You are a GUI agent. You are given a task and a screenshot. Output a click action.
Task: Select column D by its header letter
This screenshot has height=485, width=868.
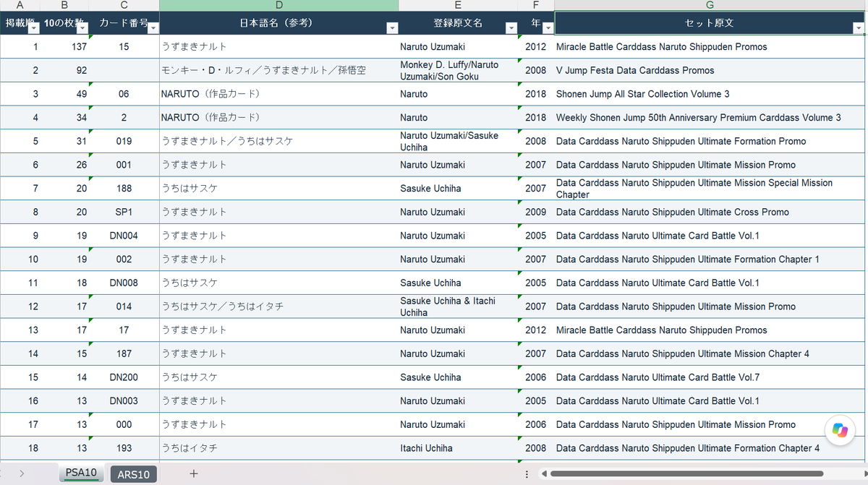point(279,6)
